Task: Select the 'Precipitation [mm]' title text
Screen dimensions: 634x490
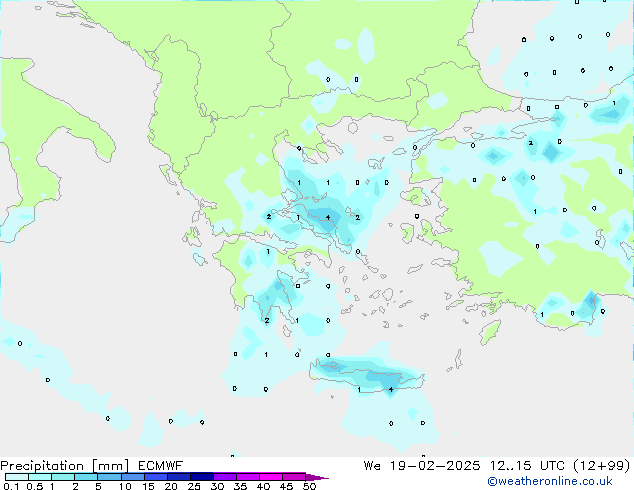Action: [65, 466]
